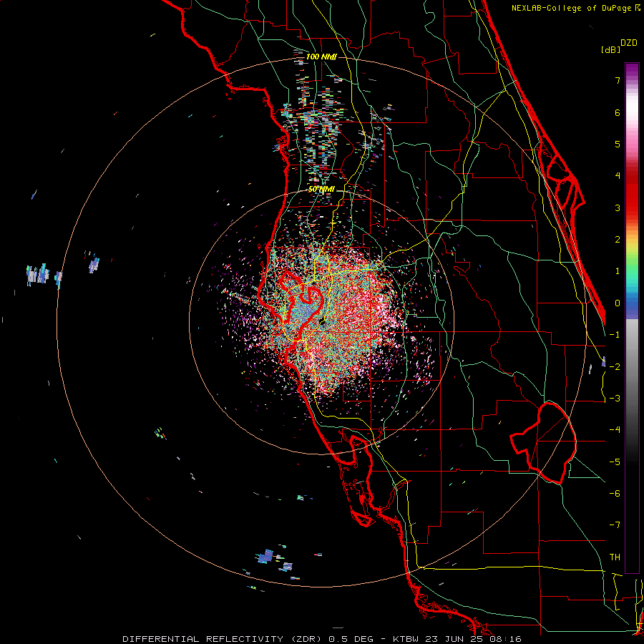Image resolution: width=644 pixels, height=644 pixels.
Task: Click the -1 value on ZDR scale
Action: (x=615, y=335)
